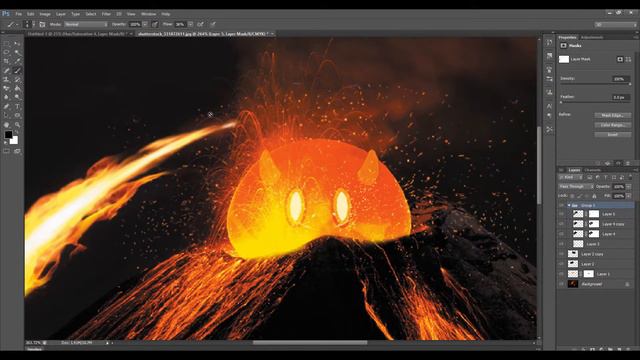
Task: Click the Color Range button
Action: tap(612, 125)
